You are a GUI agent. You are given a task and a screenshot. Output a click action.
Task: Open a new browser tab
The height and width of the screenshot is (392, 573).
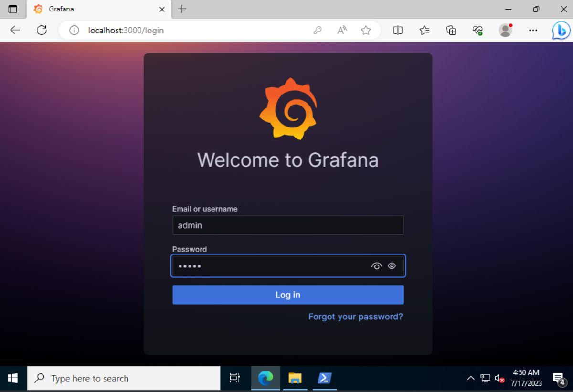coord(182,9)
